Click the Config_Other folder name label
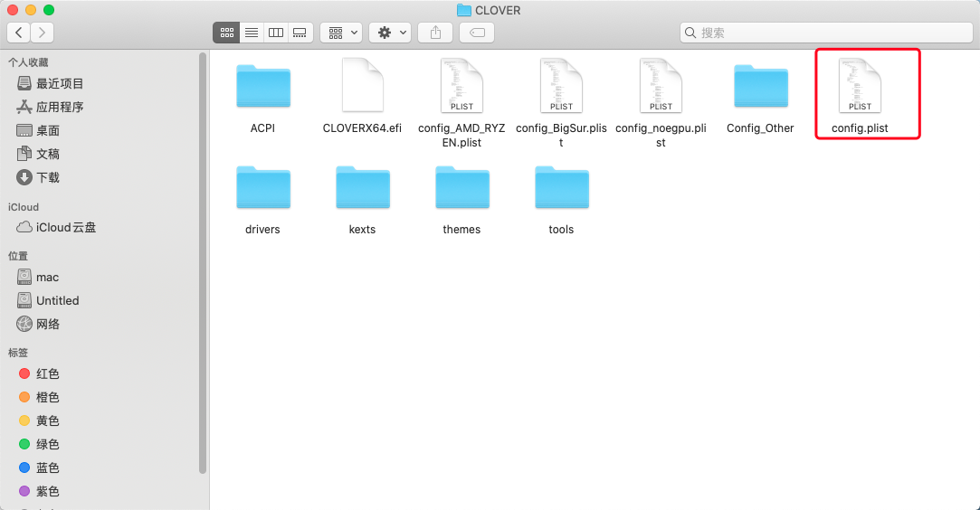This screenshot has width=980, height=510. [x=760, y=128]
